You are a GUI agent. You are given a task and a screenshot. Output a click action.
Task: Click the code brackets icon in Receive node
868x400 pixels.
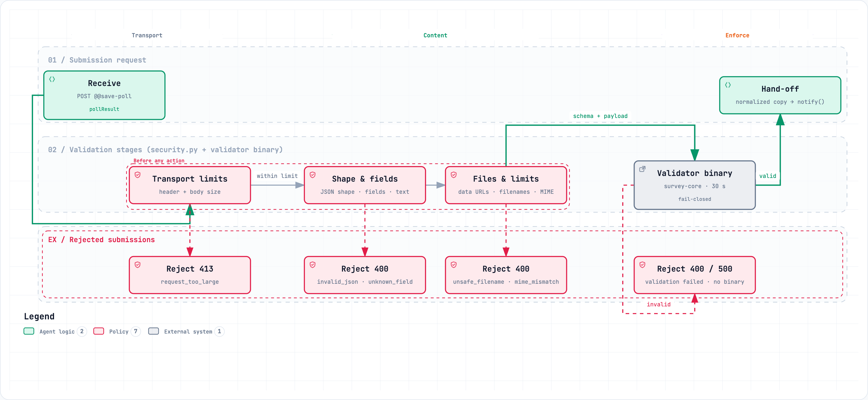click(52, 79)
